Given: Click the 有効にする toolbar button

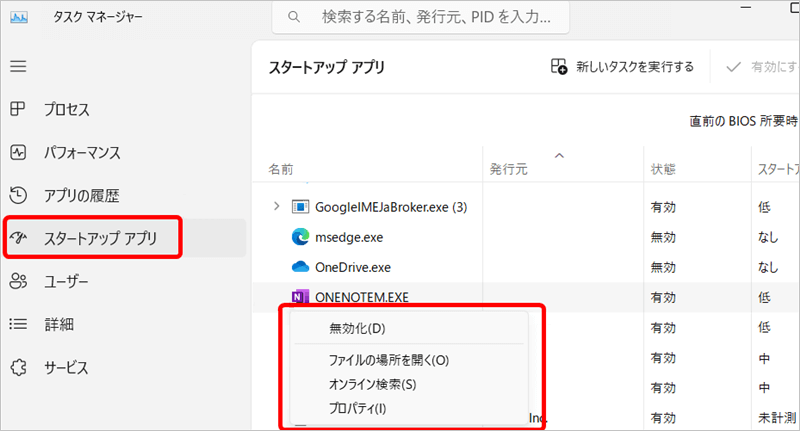Looking at the screenshot, I should coord(762,67).
